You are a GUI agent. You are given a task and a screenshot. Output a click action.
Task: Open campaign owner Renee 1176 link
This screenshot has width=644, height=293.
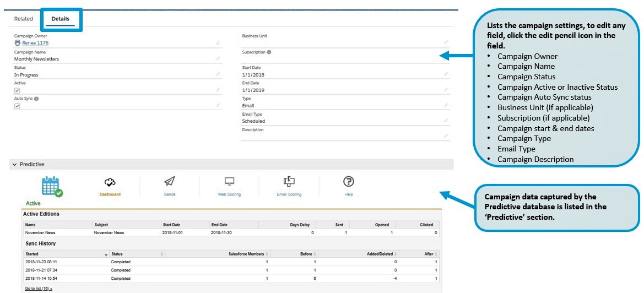35,43
